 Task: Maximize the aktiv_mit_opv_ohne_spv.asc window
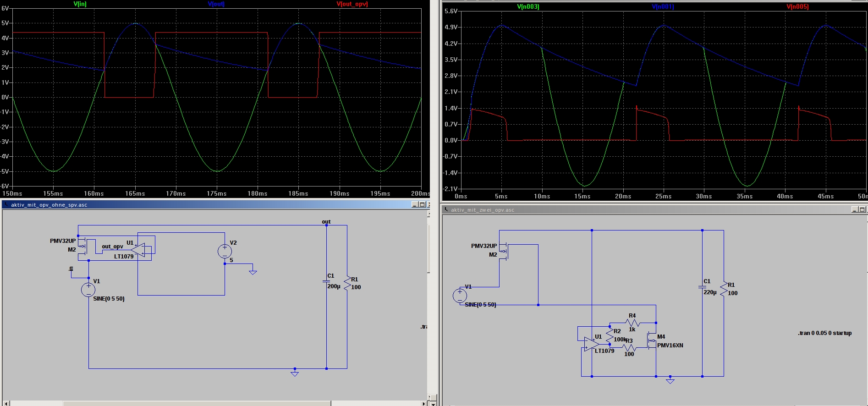point(422,205)
